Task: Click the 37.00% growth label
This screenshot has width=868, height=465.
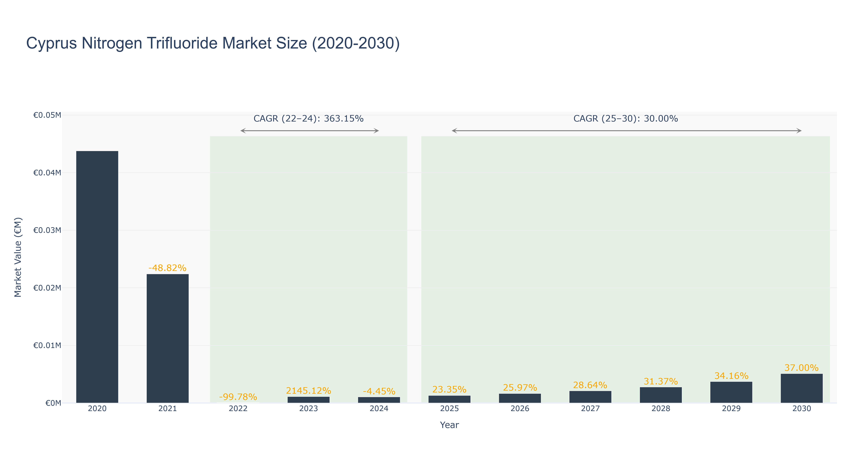Action: point(801,368)
